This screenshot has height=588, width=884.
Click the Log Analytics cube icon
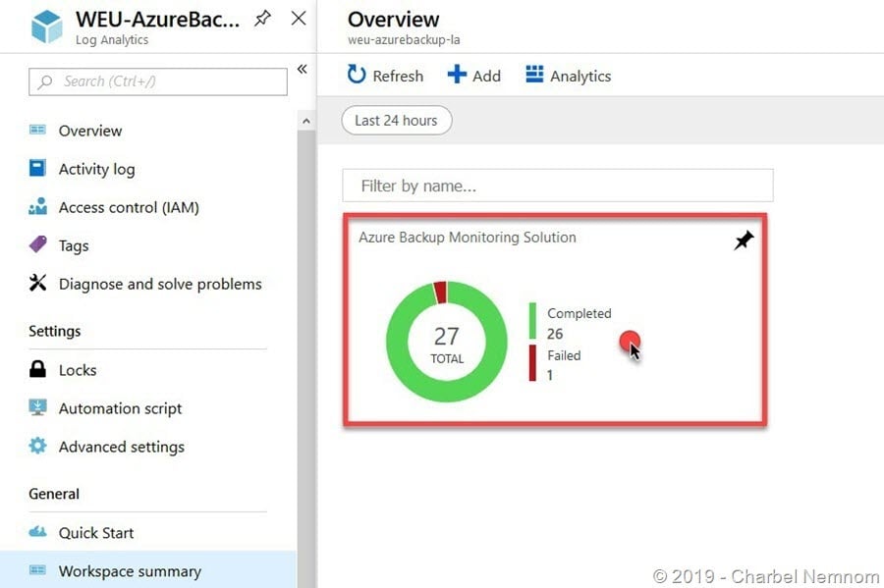coord(47,27)
